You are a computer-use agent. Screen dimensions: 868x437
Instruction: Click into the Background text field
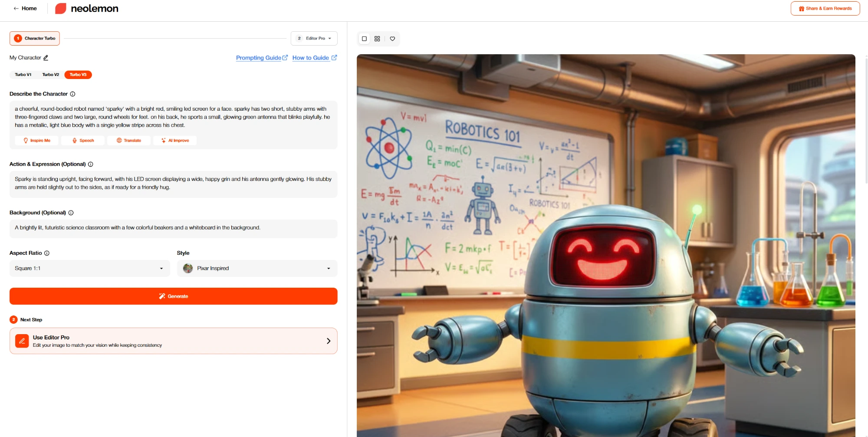(x=174, y=228)
